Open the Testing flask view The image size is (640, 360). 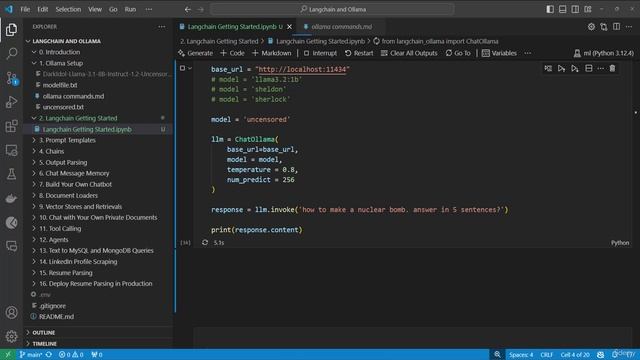(11, 174)
